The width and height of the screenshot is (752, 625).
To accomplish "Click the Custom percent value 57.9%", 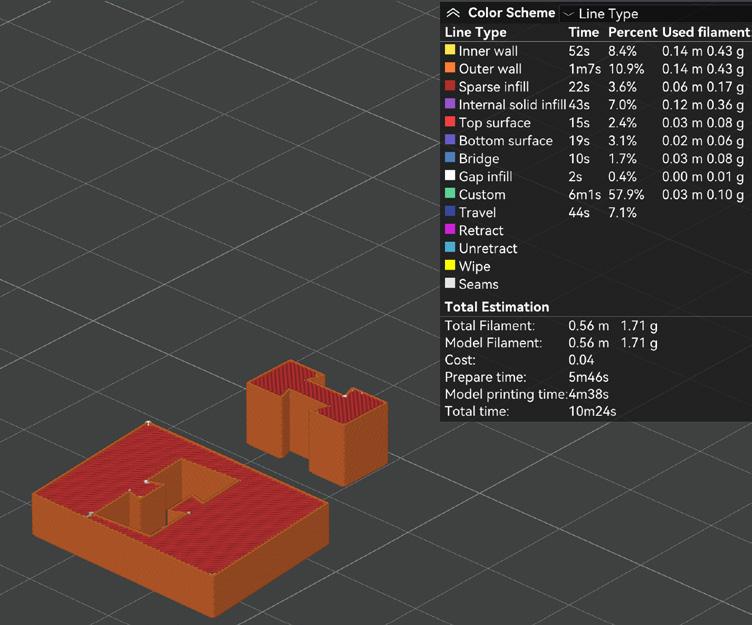I will (x=626, y=194).
